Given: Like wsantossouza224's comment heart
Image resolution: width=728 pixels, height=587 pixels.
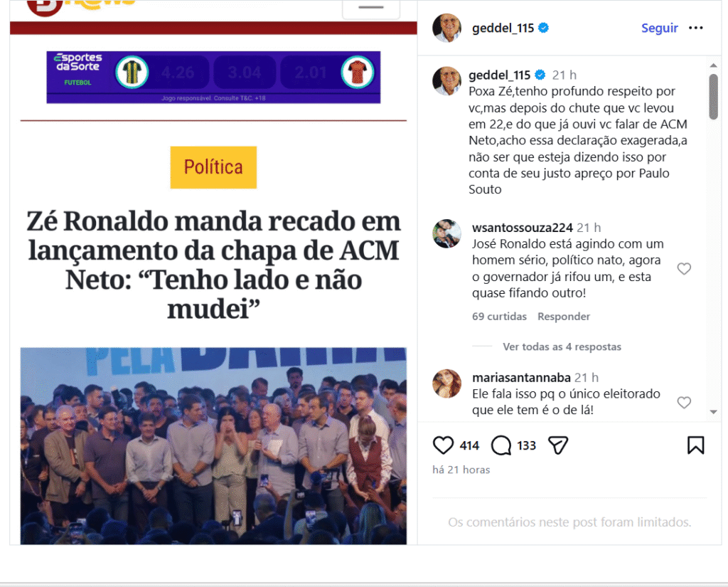Looking at the screenshot, I should [684, 269].
